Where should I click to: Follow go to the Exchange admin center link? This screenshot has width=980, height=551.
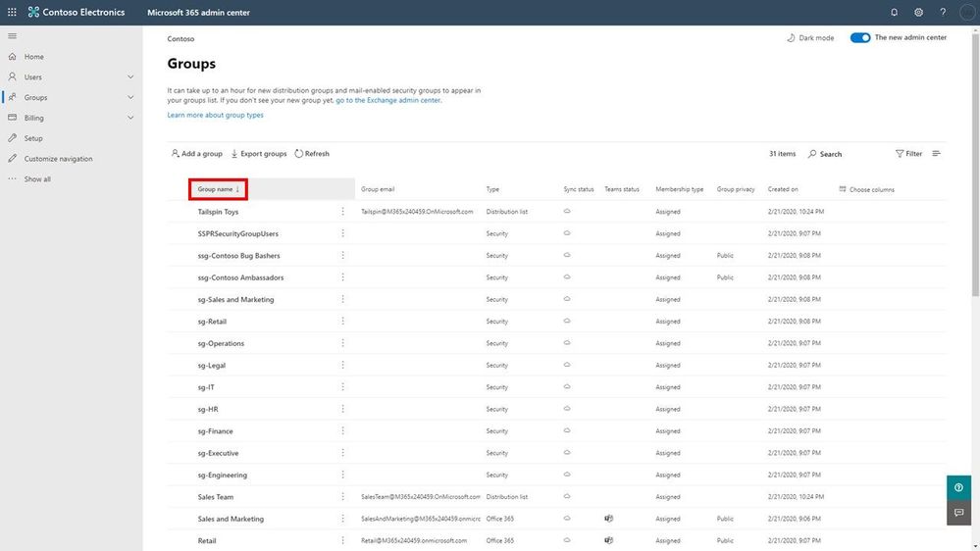(x=388, y=100)
